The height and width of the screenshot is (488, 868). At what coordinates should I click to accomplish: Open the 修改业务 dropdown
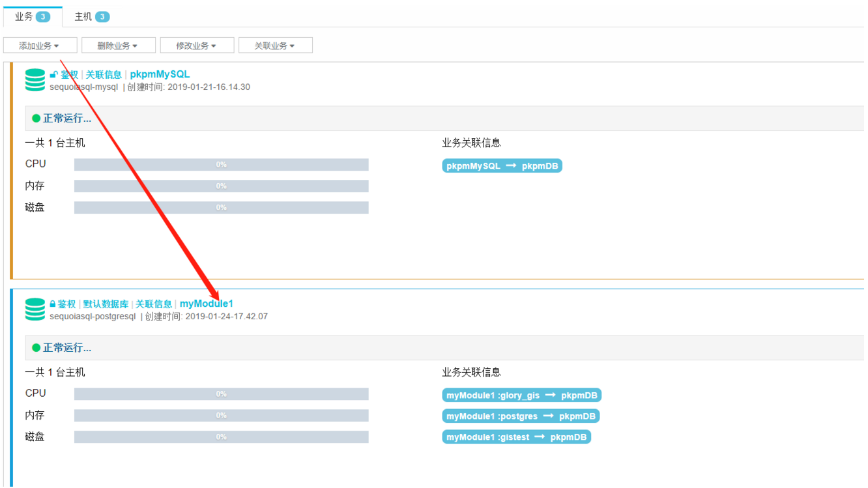pyautogui.click(x=197, y=46)
